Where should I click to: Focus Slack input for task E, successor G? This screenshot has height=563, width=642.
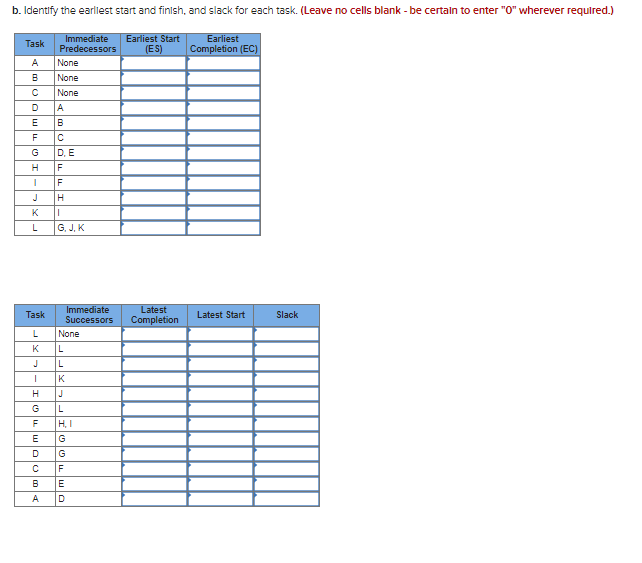coord(287,439)
